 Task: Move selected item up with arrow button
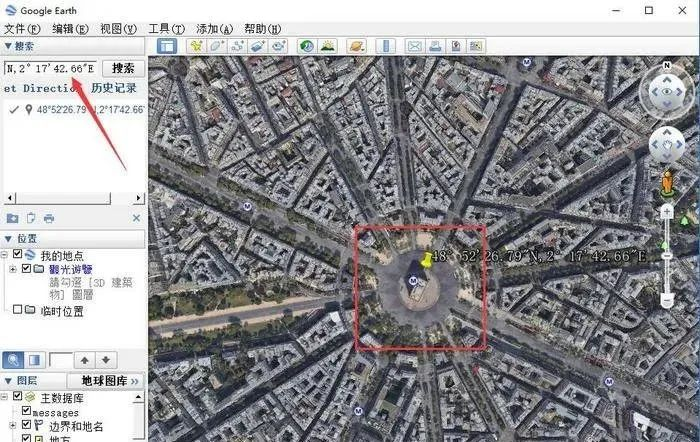84,360
